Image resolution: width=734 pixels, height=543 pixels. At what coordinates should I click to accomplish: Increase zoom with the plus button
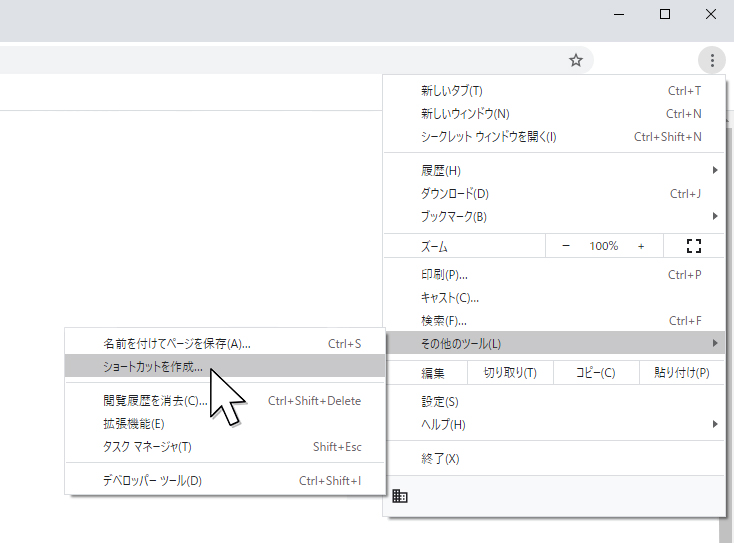[x=641, y=246]
